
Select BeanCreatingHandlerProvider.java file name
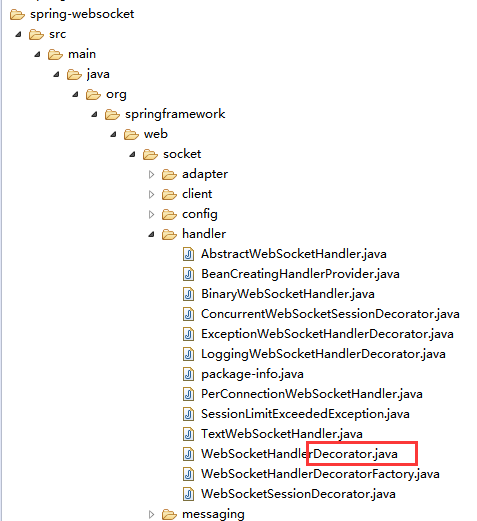pyautogui.click(x=300, y=274)
